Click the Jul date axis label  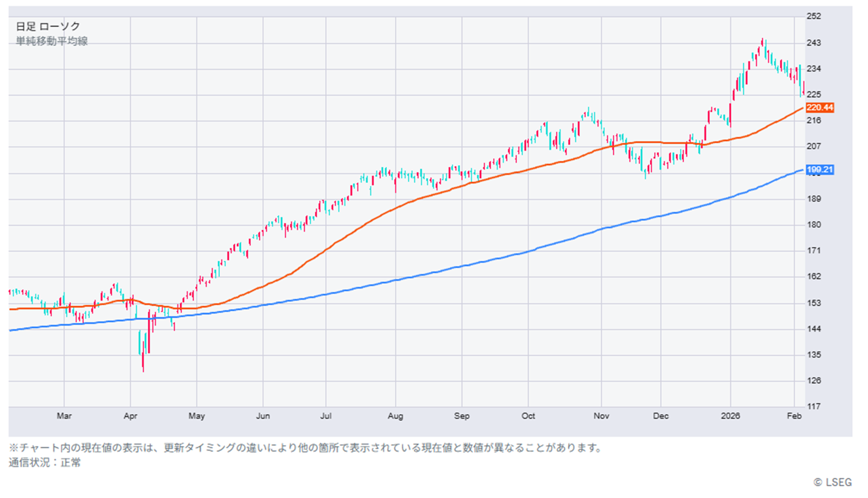tap(326, 416)
